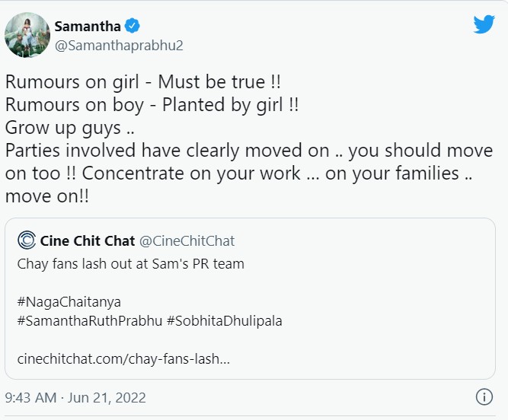
Task: Click the Twitter bird logo
Action: pos(484,24)
